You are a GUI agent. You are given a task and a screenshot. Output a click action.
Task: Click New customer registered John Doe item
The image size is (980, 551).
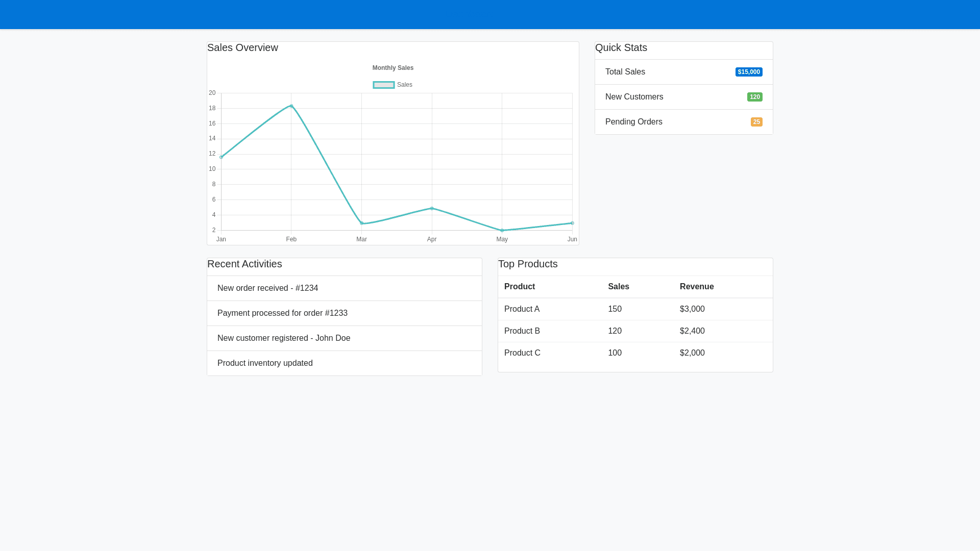point(284,338)
